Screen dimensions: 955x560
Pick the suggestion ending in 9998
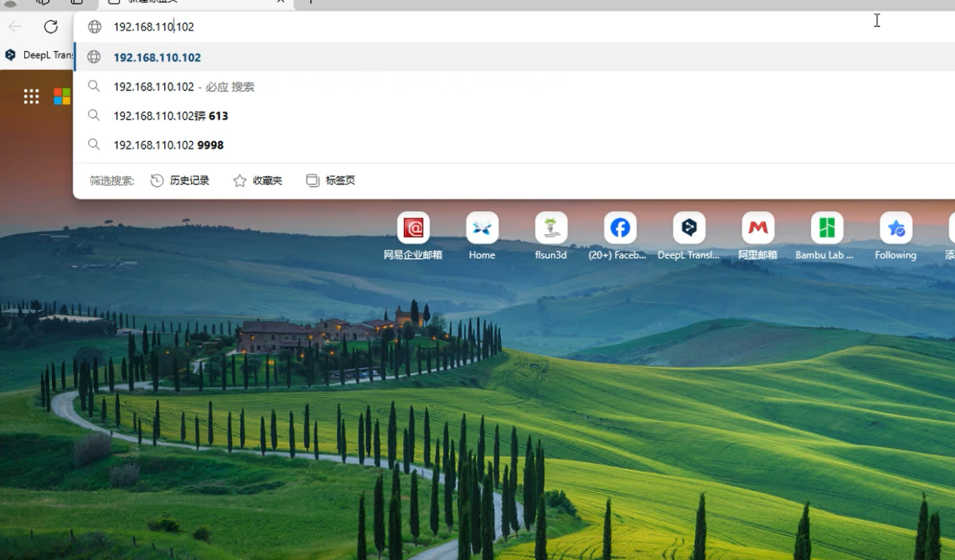tap(168, 145)
